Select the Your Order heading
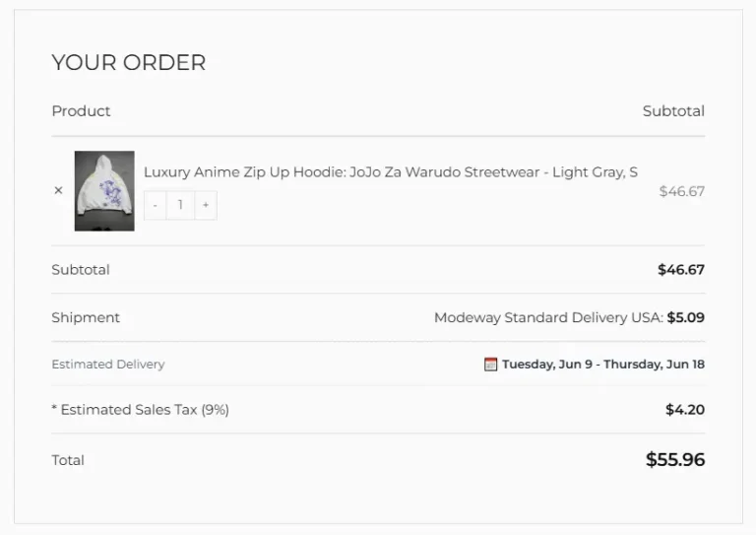The height and width of the screenshot is (535, 756). pos(129,63)
